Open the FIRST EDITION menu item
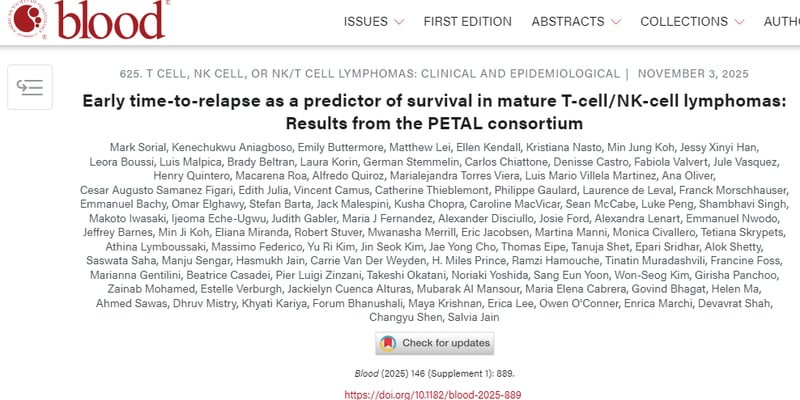 [x=468, y=22]
